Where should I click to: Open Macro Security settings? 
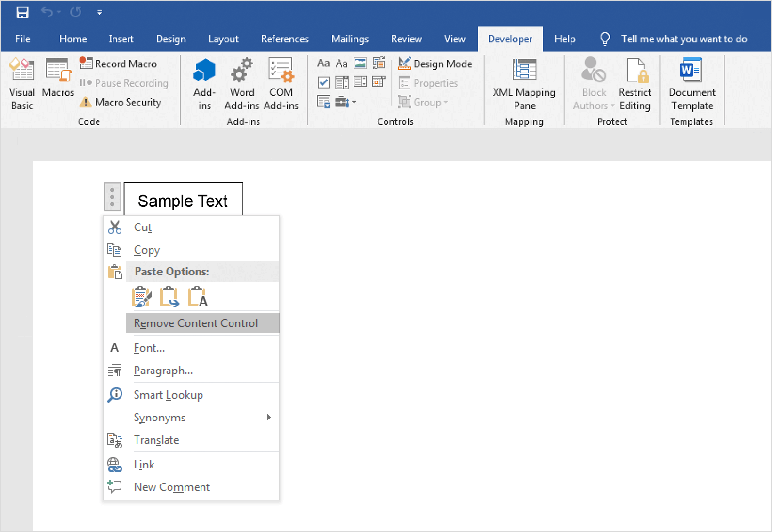click(121, 102)
